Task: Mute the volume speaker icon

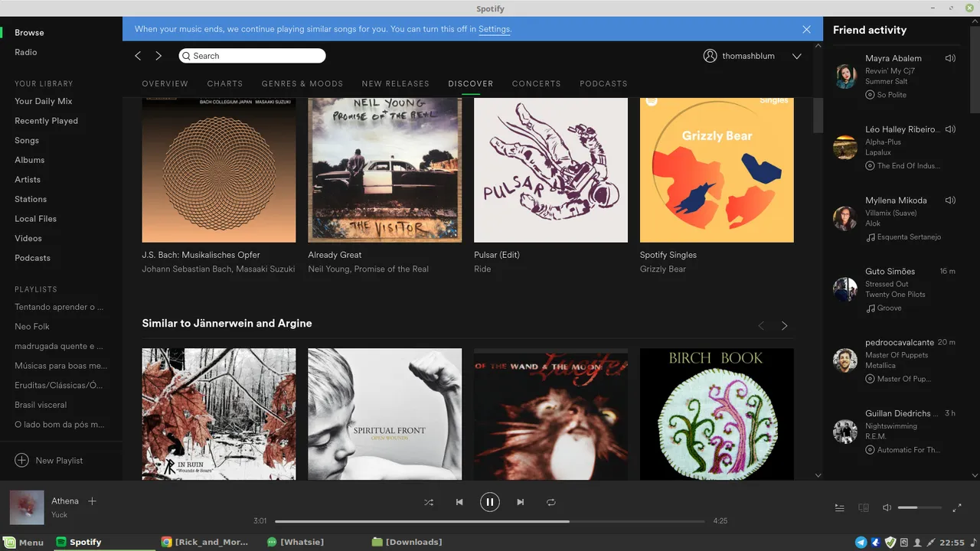Action: click(x=887, y=507)
